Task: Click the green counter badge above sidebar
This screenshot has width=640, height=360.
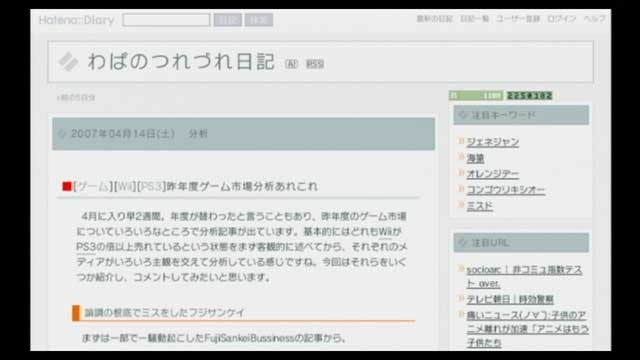Action: [x=476, y=96]
